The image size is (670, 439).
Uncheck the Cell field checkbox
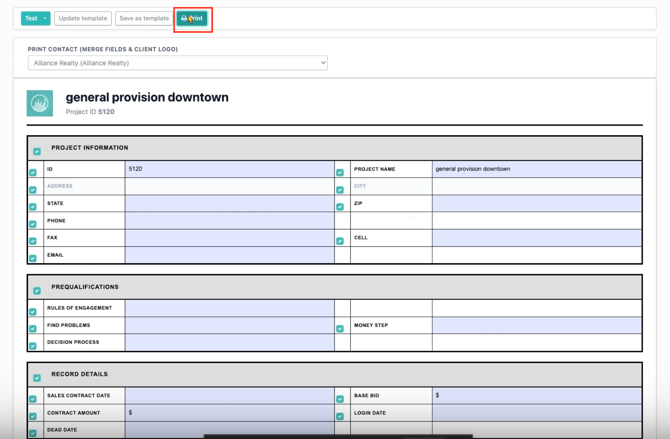pyautogui.click(x=340, y=241)
